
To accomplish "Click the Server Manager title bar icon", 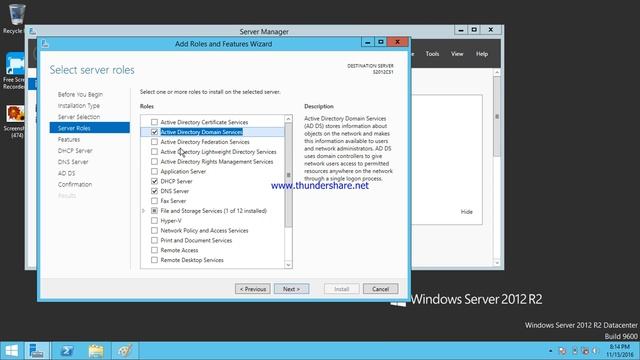I will point(33,31).
